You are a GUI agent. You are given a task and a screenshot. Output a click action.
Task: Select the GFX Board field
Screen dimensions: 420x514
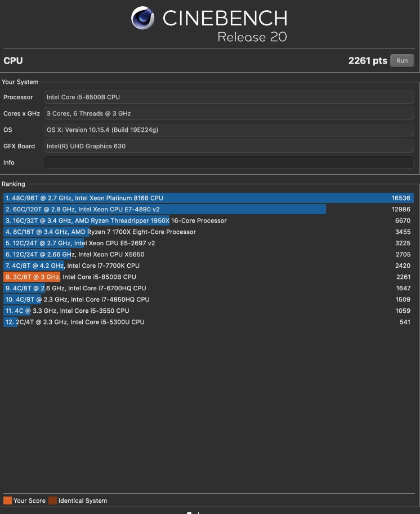pos(229,146)
